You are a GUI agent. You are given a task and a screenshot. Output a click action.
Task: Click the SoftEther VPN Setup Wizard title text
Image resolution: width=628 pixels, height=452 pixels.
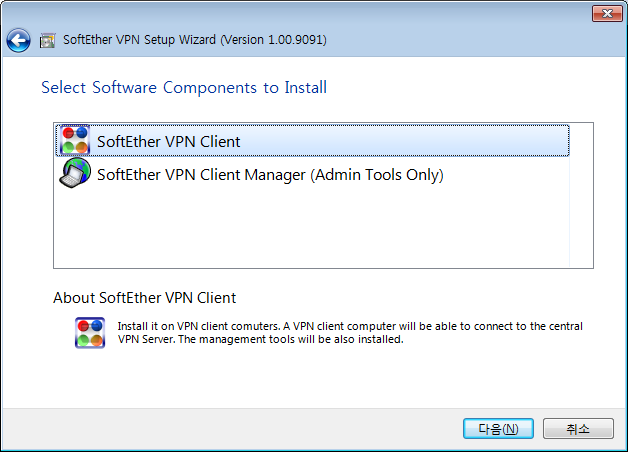(139, 40)
